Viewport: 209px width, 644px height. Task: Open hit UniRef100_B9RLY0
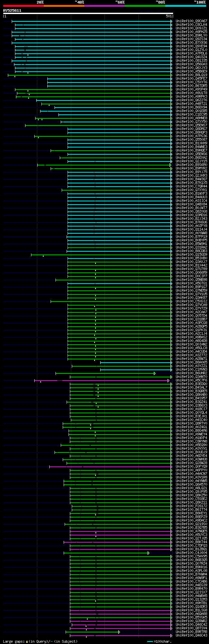click(191, 36)
